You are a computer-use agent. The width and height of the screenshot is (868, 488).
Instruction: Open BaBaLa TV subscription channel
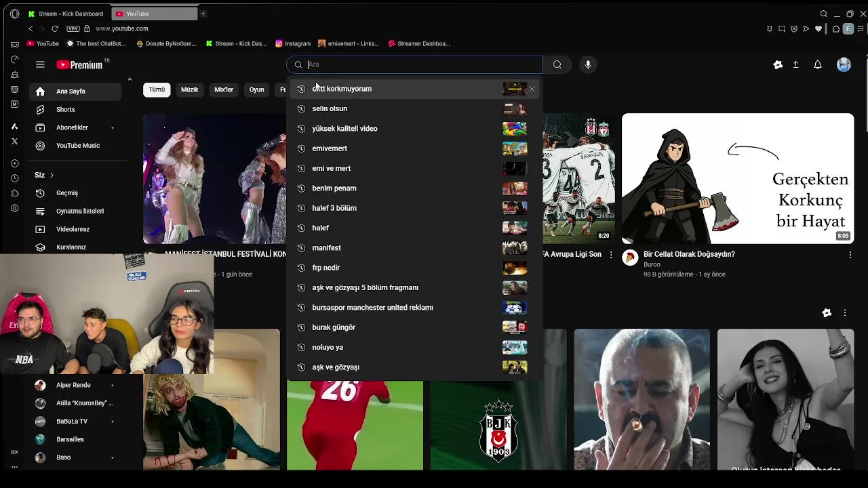pyautogui.click(x=75, y=421)
